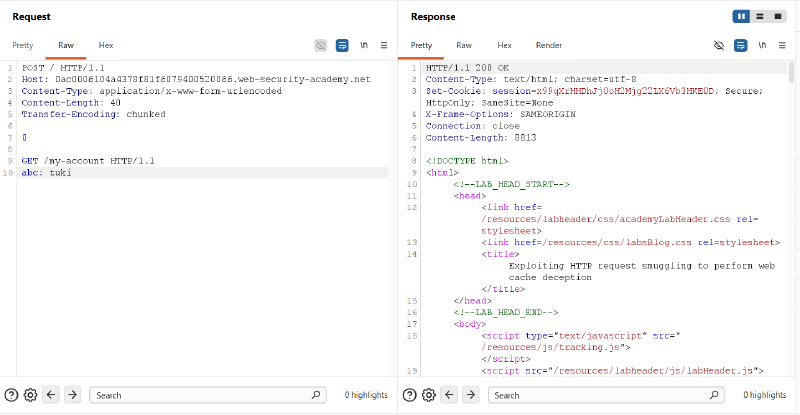Toggle hide non-printable chars icon in Response

719,45
